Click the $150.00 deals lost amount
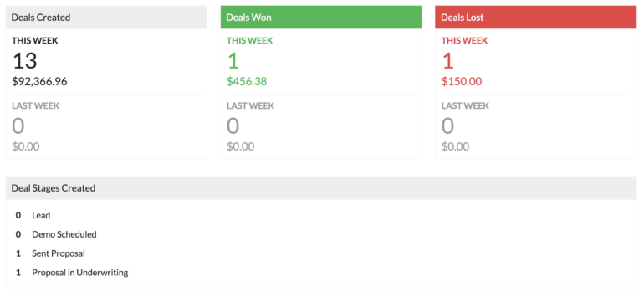The image size is (644, 302). click(x=462, y=81)
